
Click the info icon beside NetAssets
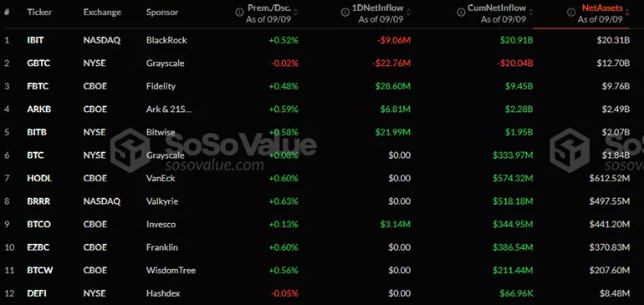point(571,13)
